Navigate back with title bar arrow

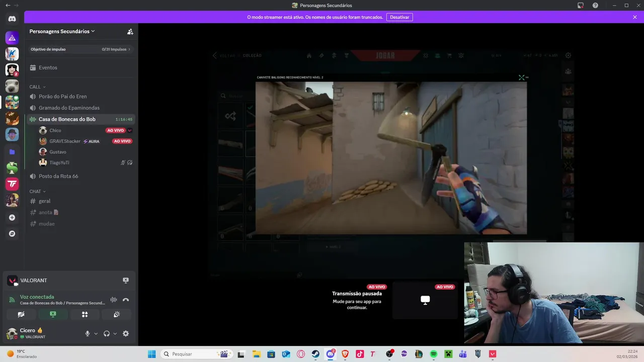(8, 5)
